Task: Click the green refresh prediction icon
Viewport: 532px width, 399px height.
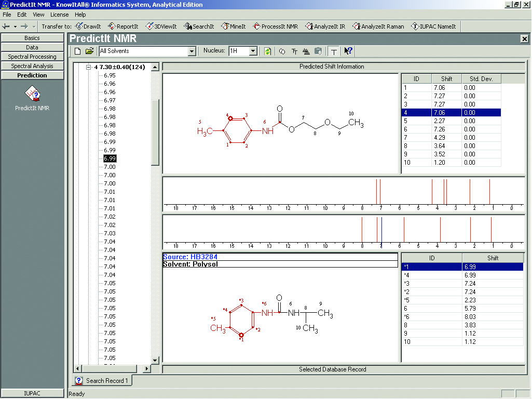Action: (268, 51)
